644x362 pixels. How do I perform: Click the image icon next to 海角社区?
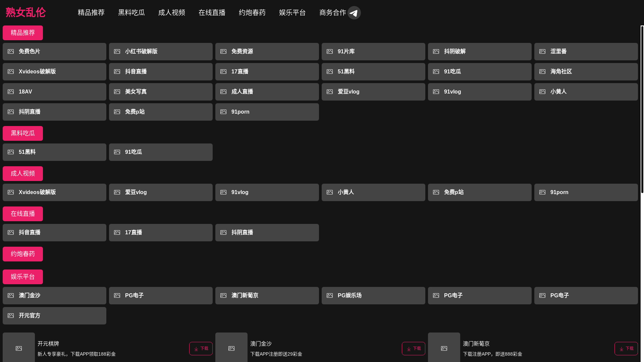[542, 71]
